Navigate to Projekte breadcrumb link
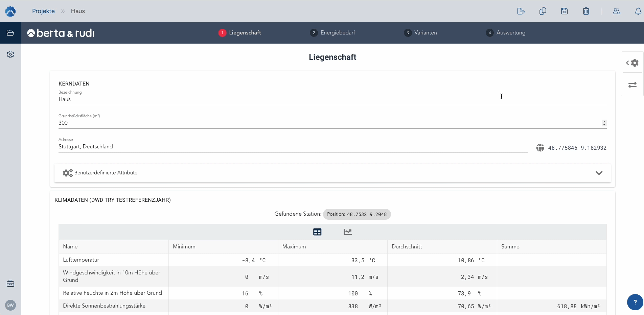Image resolution: width=644 pixels, height=315 pixels. pos(43,11)
